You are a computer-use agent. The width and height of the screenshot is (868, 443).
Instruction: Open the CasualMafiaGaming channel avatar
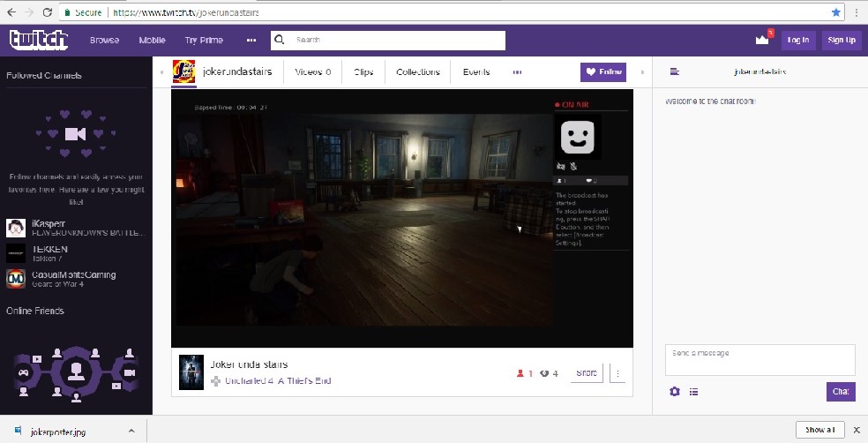click(16, 279)
